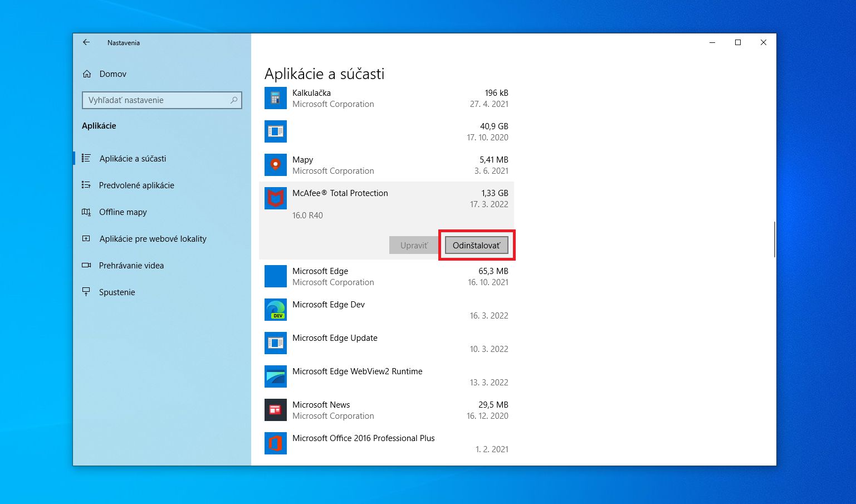Screen dimensions: 856x504
Task: Click the Edge WebView2 Runtime icon
Action: (276, 376)
